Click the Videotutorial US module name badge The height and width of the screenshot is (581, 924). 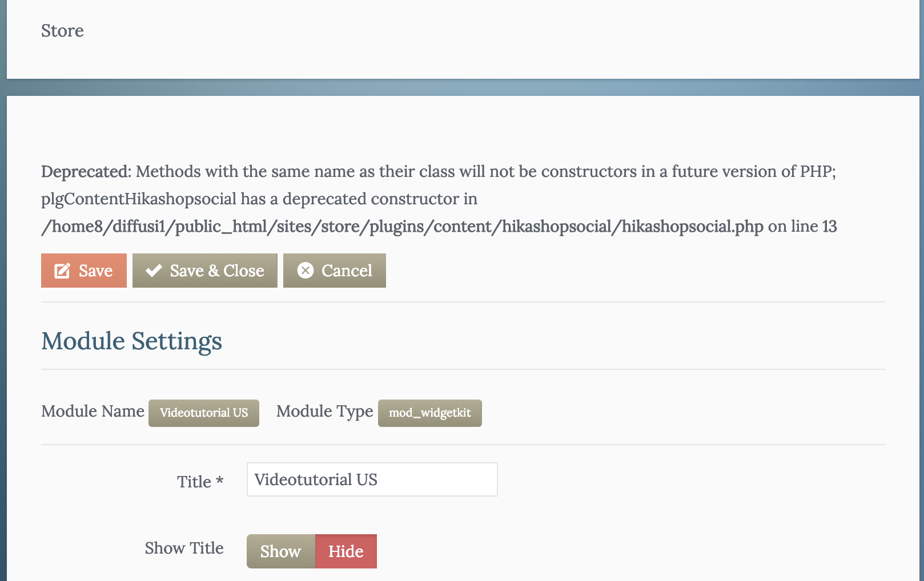[x=204, y=413]
